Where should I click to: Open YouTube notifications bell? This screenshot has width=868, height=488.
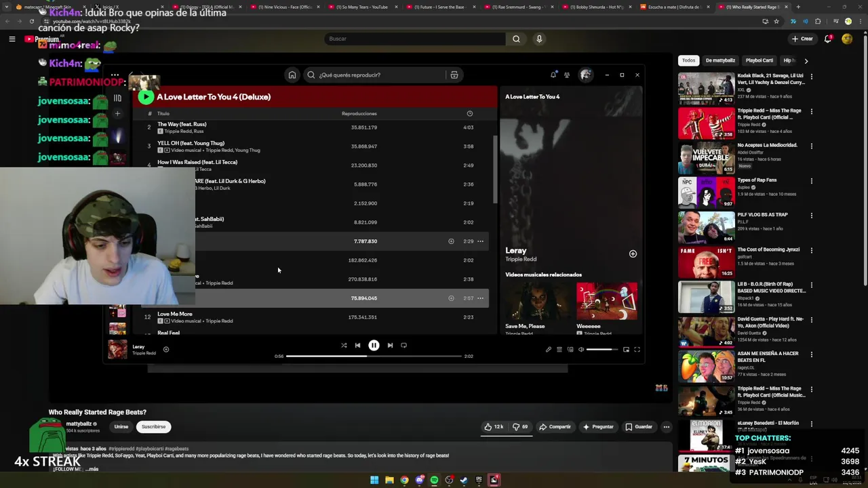(x=828, y=39)
